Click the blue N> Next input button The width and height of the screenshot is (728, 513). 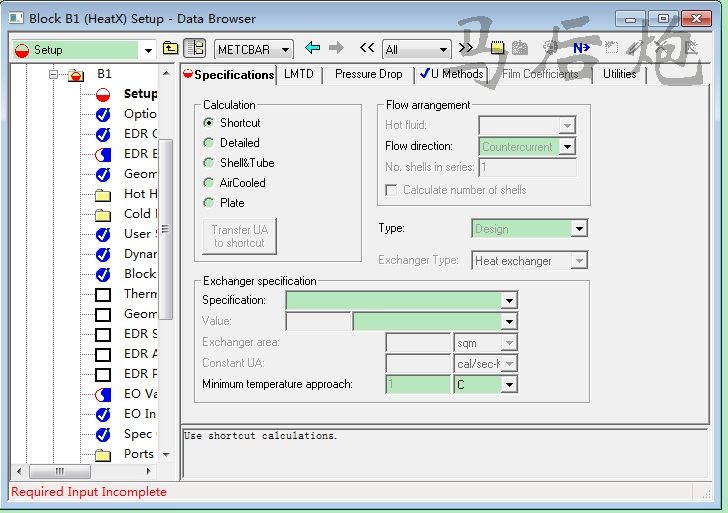point(581,48)
